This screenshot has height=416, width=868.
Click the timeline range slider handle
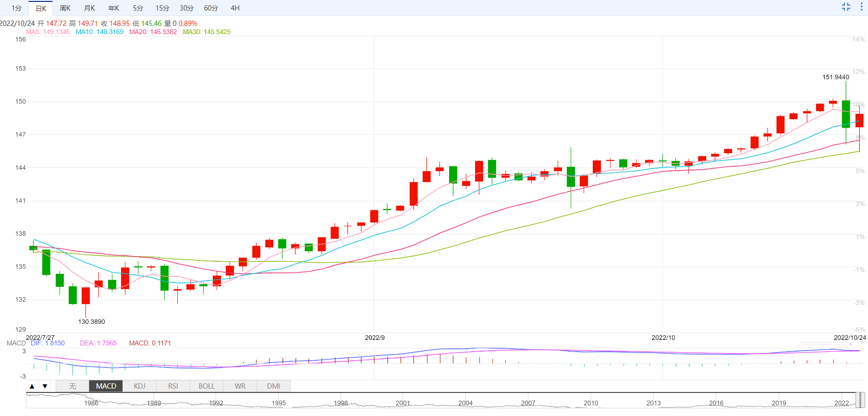click(x=861, y=400)
